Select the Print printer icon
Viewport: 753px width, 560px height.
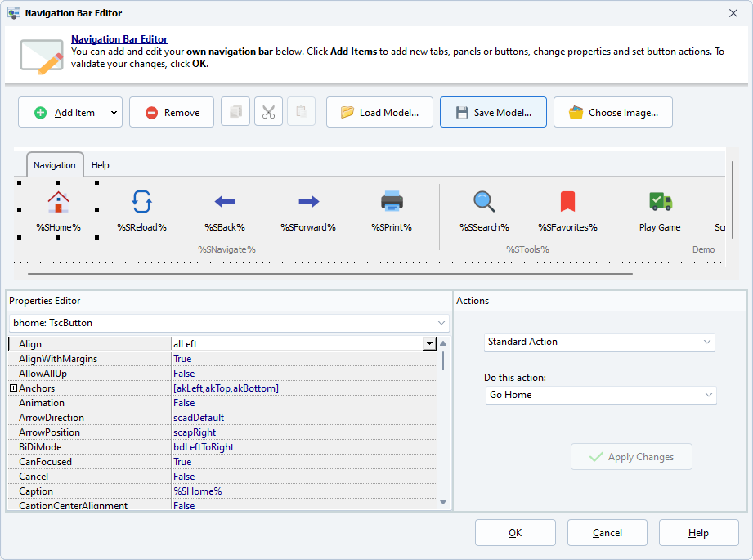[392, 201]
